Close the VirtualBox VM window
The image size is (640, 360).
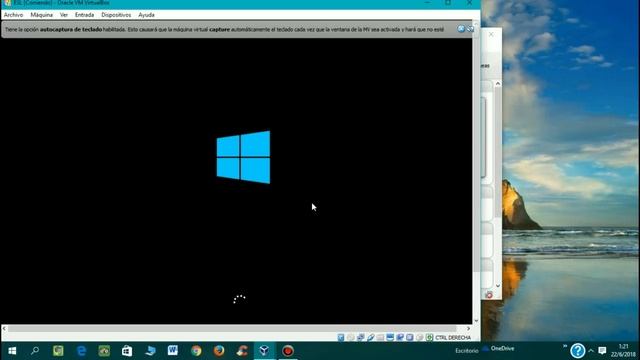point(469,2)
